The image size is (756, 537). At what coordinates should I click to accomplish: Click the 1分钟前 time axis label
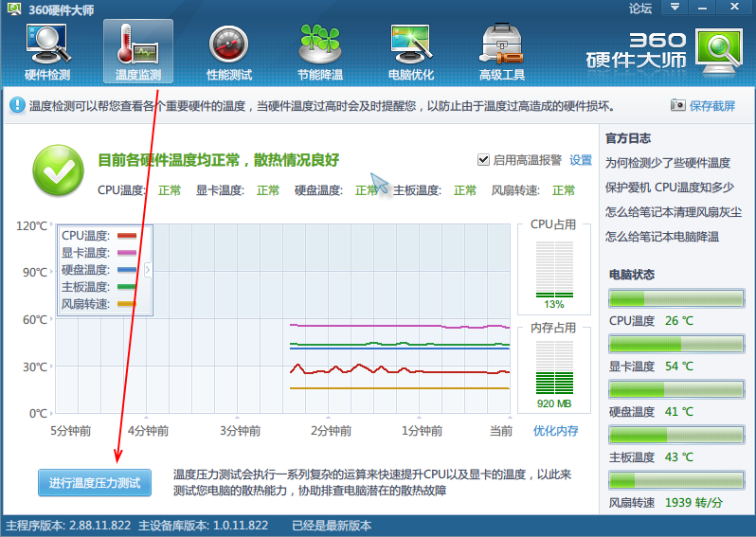422,431
